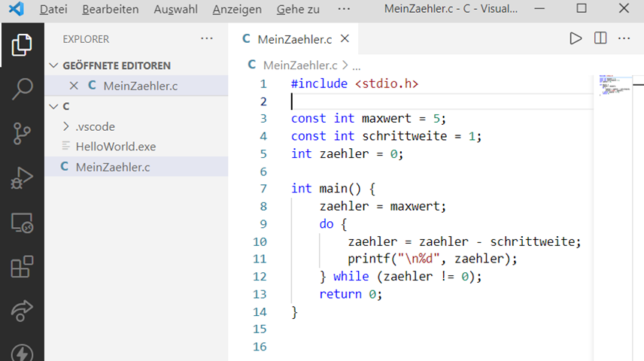Open editor more actions ellipsis
The image size is (644, 361).
point(624,38)
